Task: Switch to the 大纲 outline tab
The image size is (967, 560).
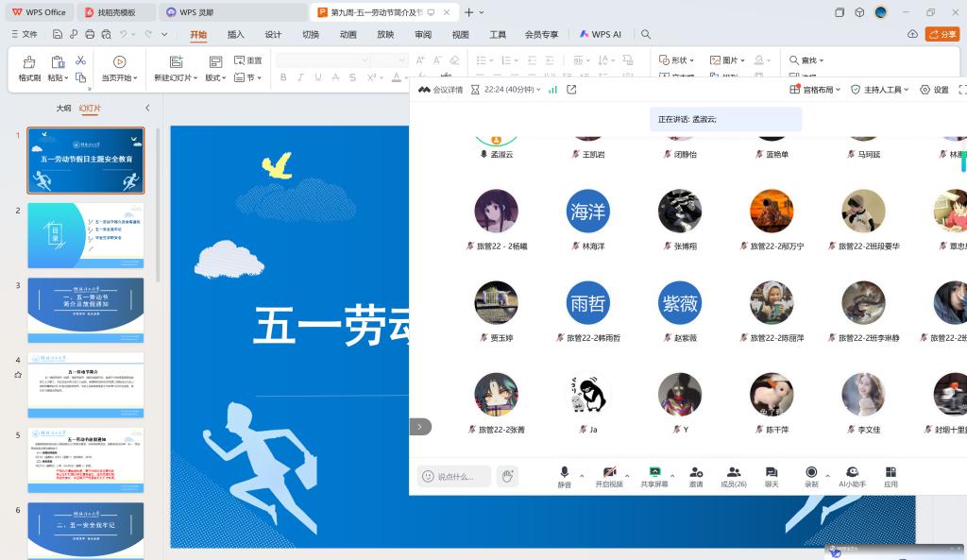Action: 63,109
